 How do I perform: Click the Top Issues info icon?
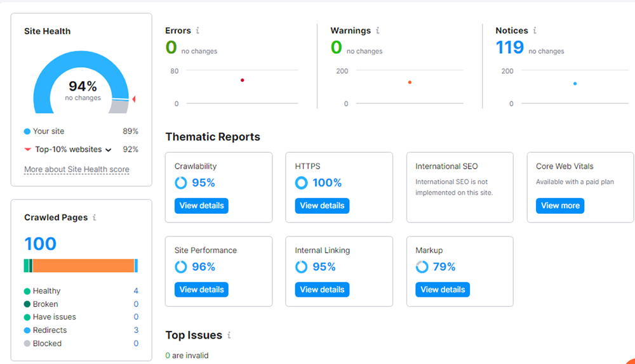[229, 335]
